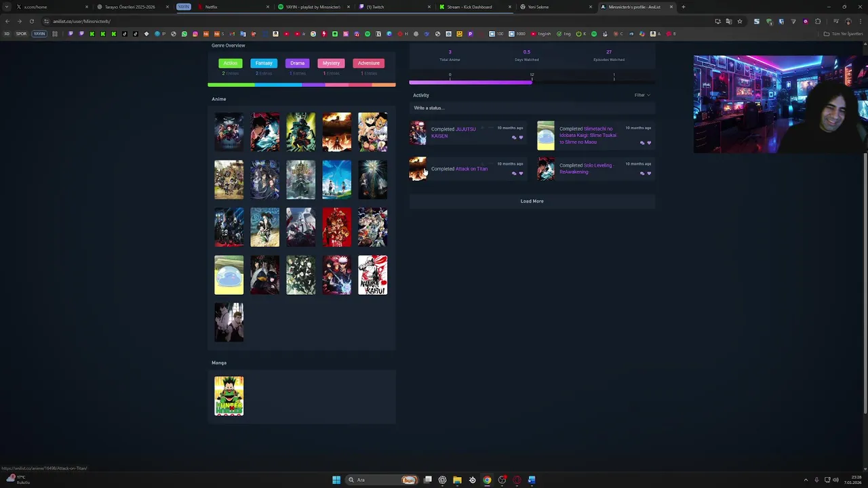The image size is (868, 488).
Task: Click the browser back arrow
Action: [7, 21]
